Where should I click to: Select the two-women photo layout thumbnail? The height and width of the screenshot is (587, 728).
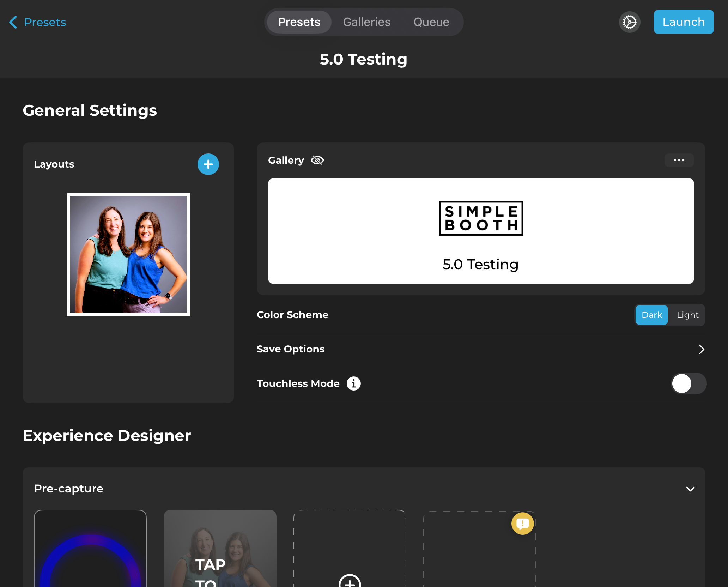tap(128, 255)
